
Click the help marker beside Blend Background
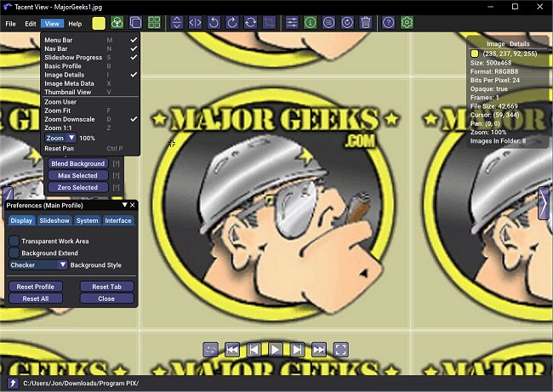pyautogui.click(x=116, y=163)
